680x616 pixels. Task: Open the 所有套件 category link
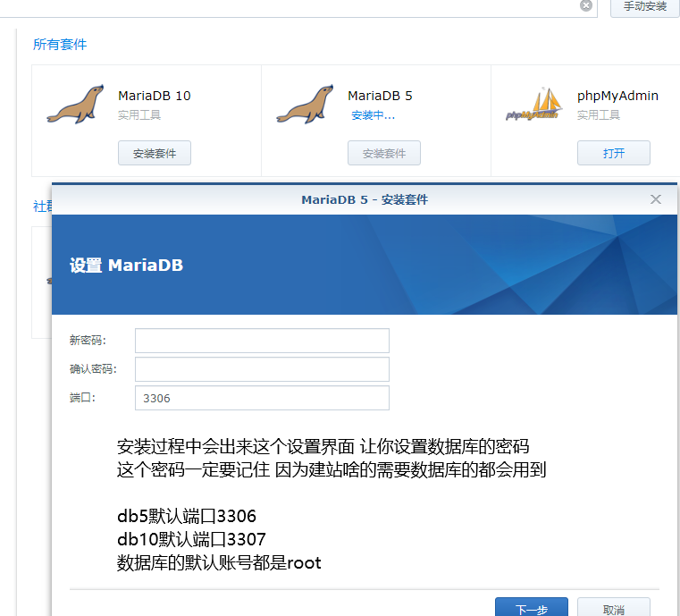pyautogui.click(x=60, y=44)
